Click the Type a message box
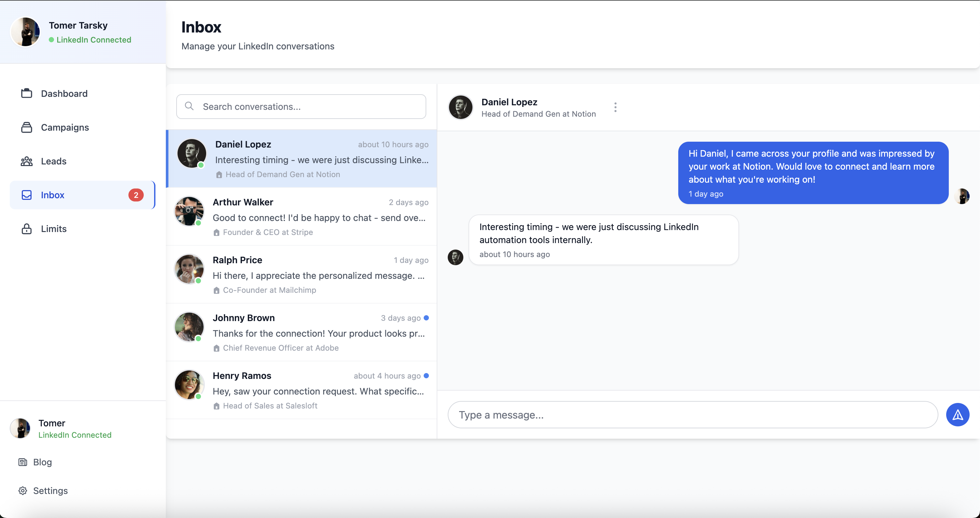The image size is (980, 518). pyautogui.click(x=692, y=415)
